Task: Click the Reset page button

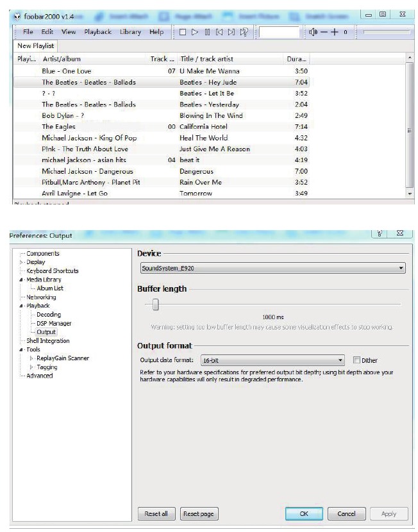Action: 199,513
